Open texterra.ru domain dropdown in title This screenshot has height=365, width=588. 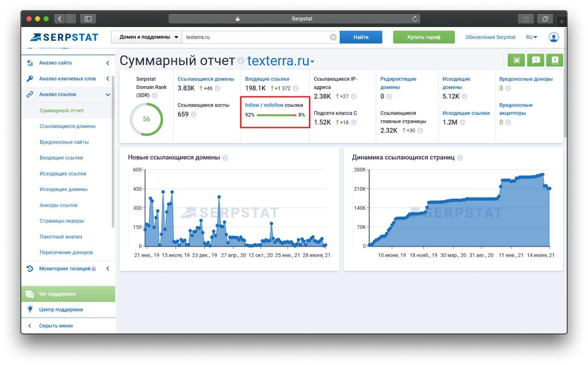(x=280, y=61)
